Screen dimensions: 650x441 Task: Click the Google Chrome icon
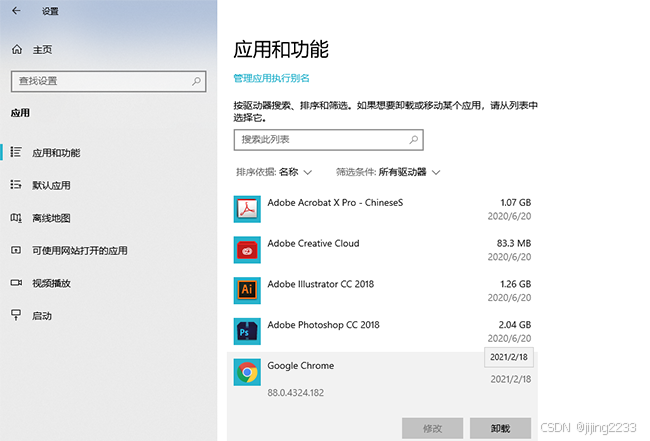tap(247, 372)
